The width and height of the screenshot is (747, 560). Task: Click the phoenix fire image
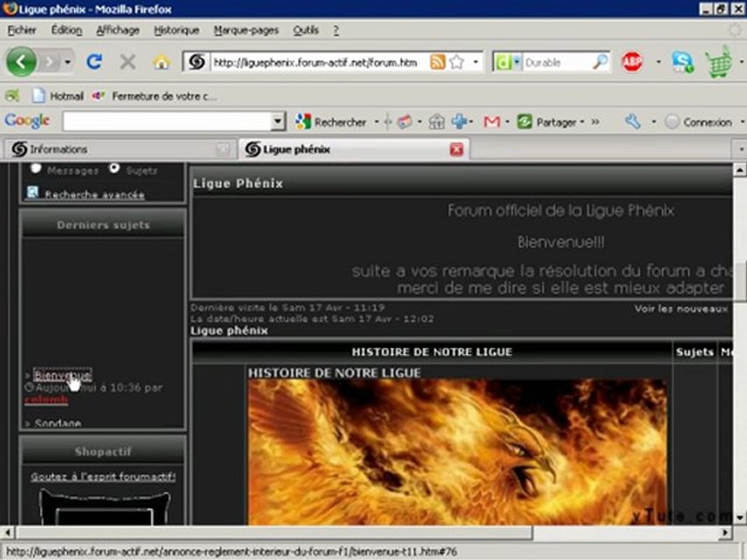pos(457,452)
